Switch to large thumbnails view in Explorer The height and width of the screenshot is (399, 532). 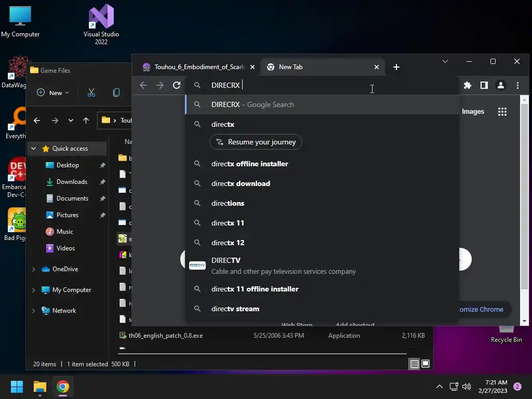coord(425,364)
